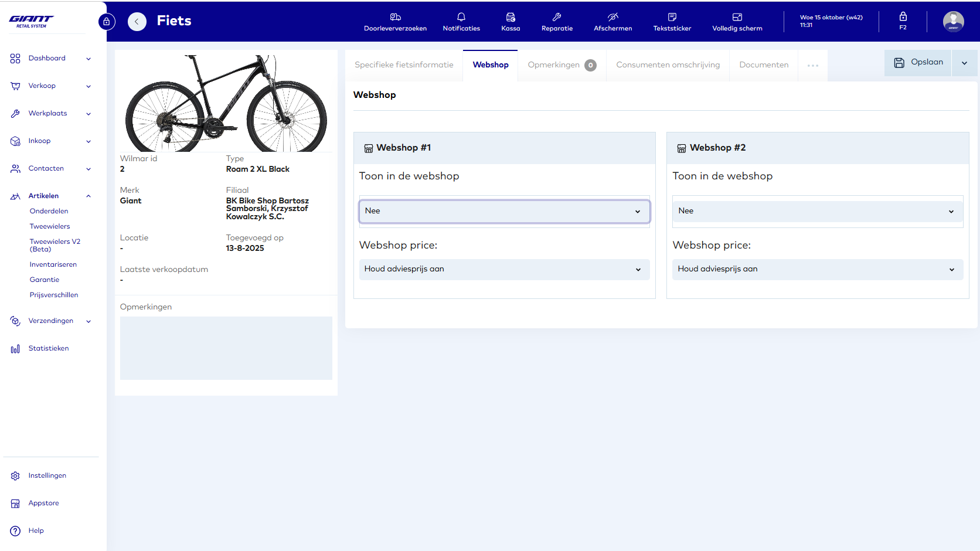980x551 pixels.
Task: Expand the Opslaan options arrow
Action: pyautogui.click(x=964, y=63)
